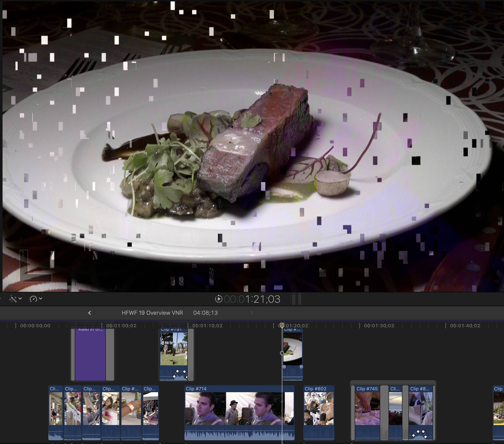Click right fade handle on plate clip
This screenshot has width=504, height=444.
tap(301, 367)
